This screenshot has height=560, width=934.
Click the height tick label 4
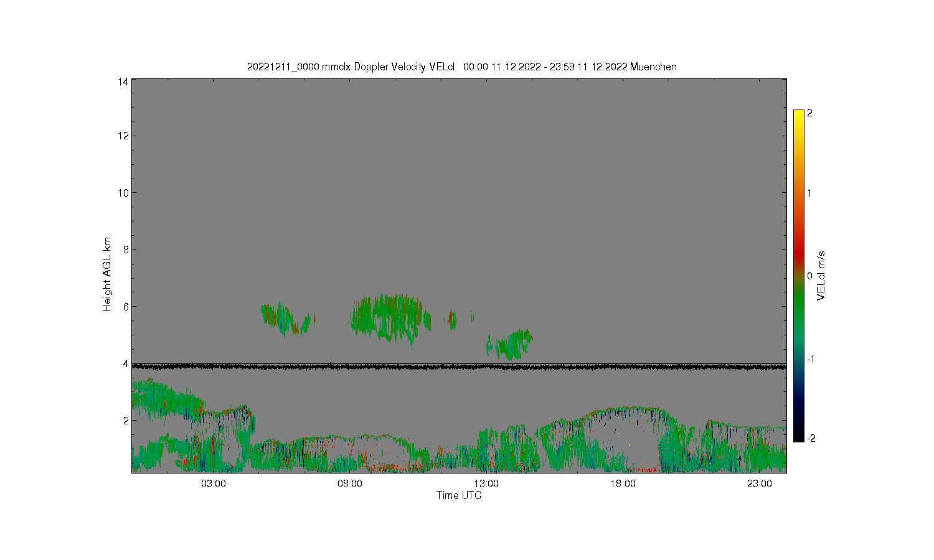coord(126,363)
